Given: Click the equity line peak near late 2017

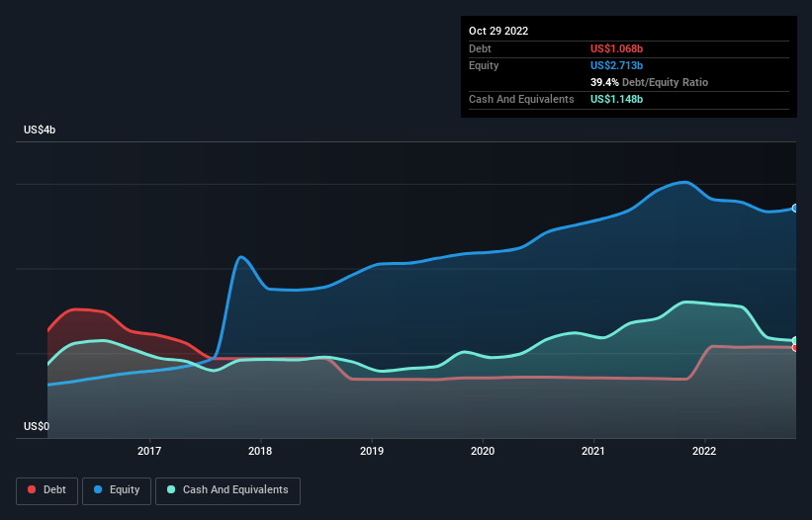Looking at the screenshot, I should click(240, 257).
